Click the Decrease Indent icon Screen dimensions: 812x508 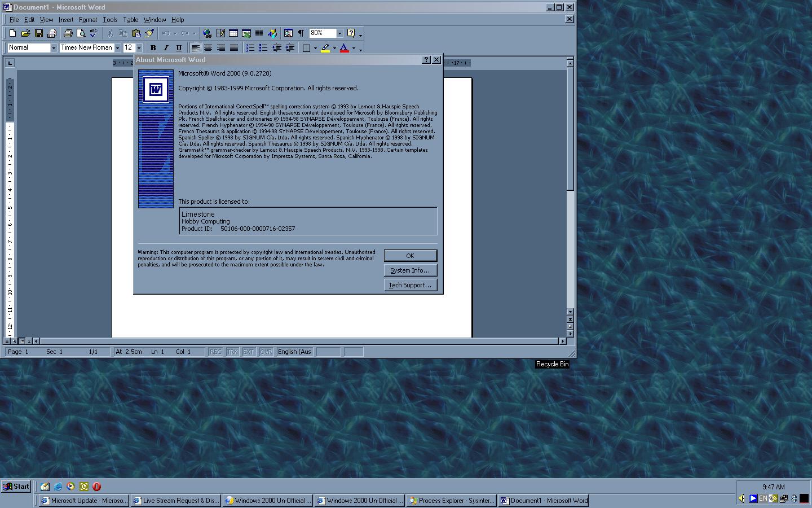tap(277, 48)
